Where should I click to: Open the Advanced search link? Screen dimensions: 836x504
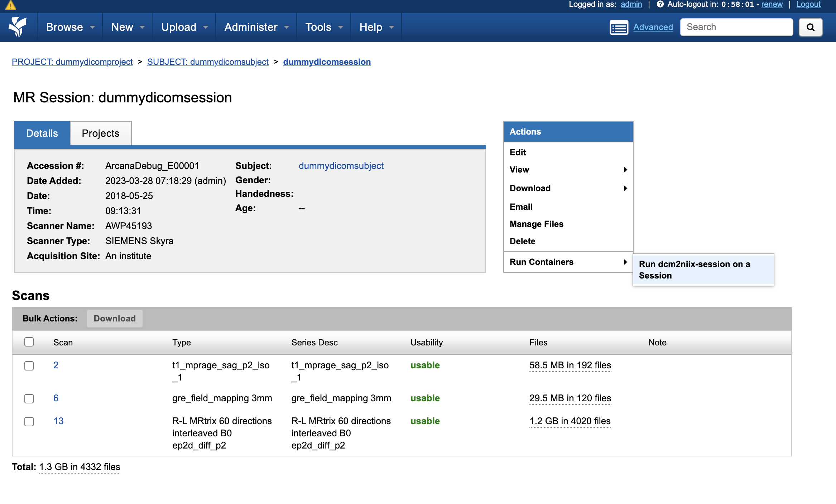pos(653,27)
